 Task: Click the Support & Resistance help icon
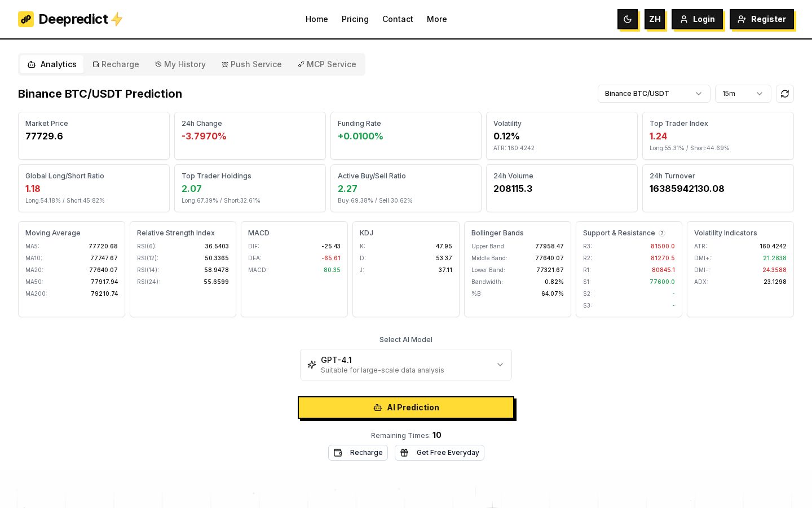click(662, 233)
